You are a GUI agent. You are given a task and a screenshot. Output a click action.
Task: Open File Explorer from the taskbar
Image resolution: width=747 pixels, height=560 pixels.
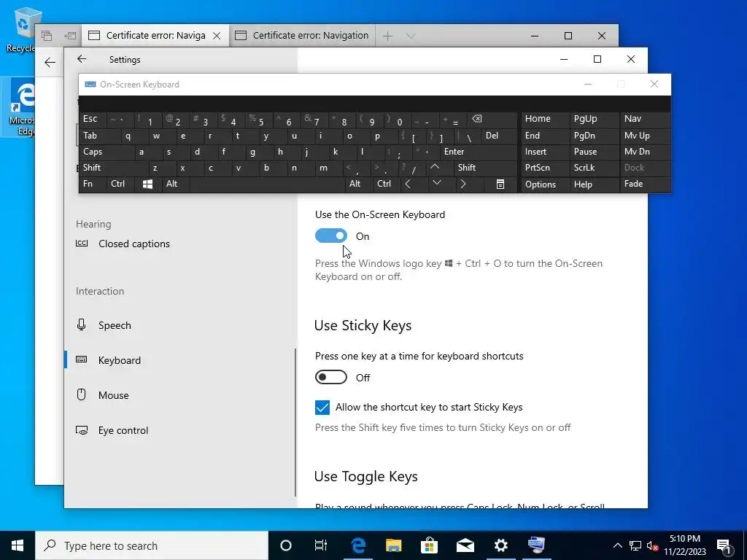(393, 545)
